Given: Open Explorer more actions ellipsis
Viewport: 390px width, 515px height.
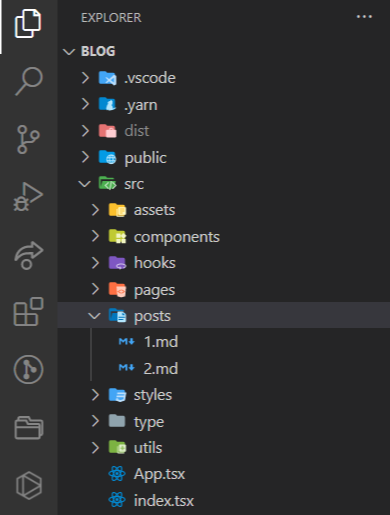Looking at the screenshot, I should [364, 17].
